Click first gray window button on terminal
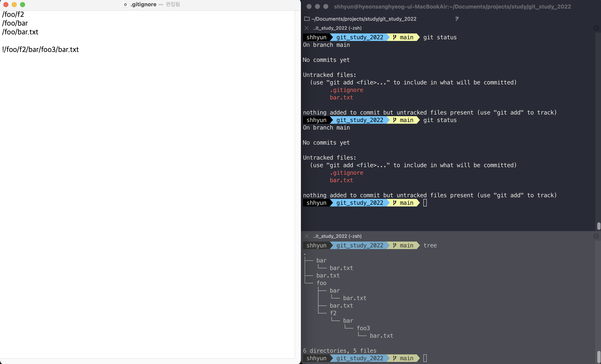 click(309, 7)
